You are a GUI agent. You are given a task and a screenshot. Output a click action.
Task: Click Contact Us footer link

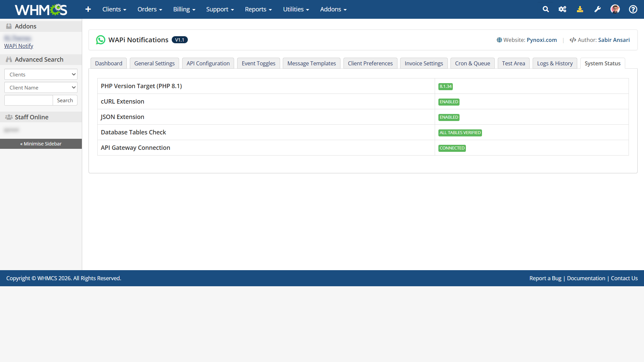pos(624,278)
